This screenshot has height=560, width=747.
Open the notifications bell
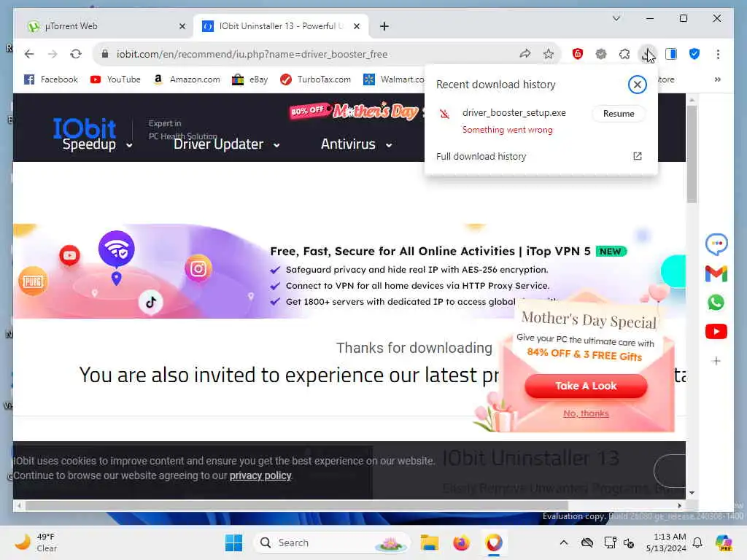(x=697, y=542)
